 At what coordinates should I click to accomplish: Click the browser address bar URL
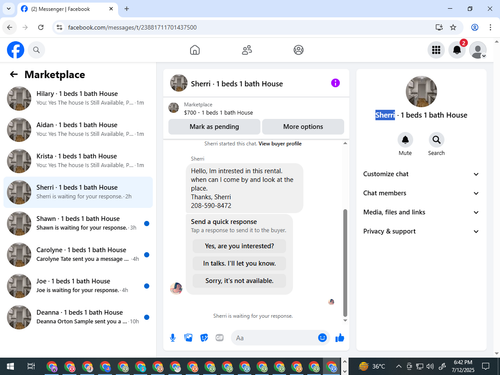point(132,27)
